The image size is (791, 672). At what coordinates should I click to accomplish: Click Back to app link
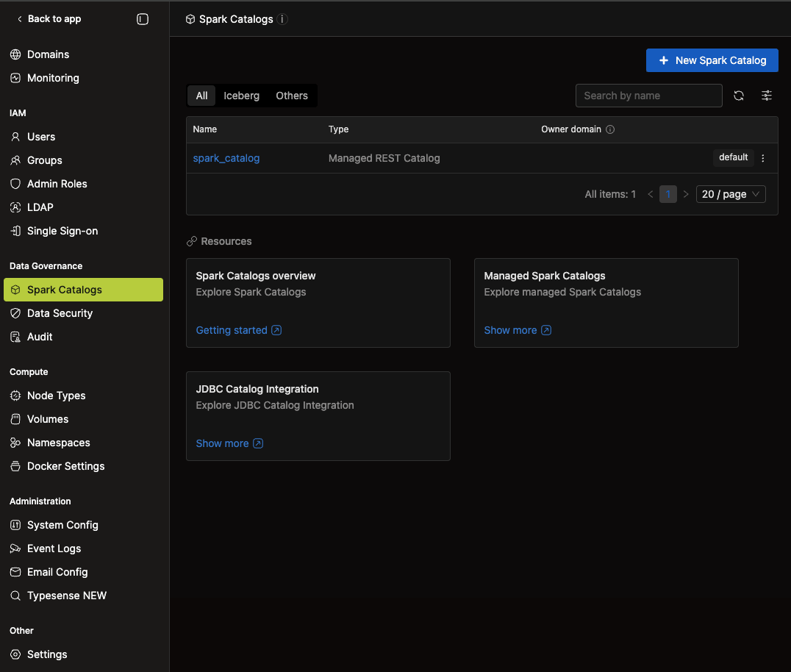[49, 19]
